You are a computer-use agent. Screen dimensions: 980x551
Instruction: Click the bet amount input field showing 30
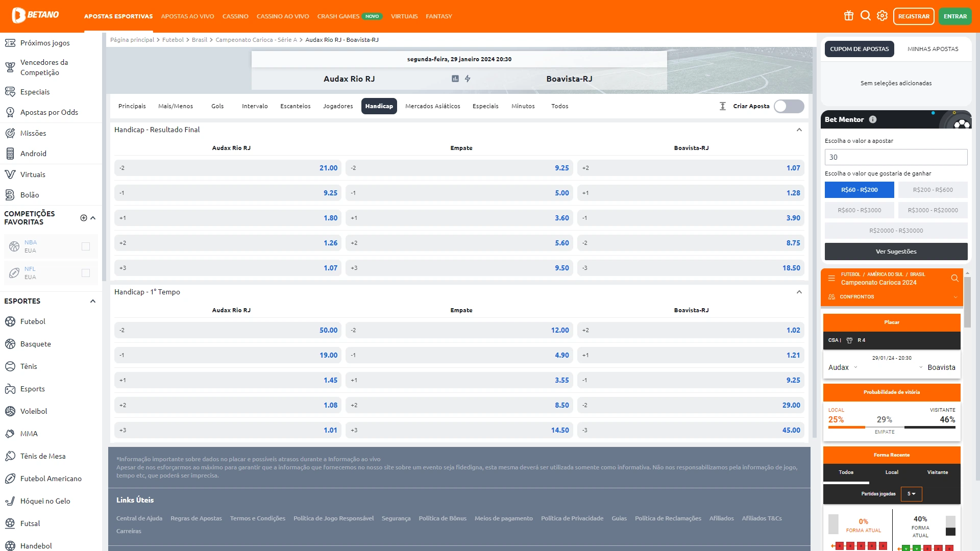(x=896, y=157)
